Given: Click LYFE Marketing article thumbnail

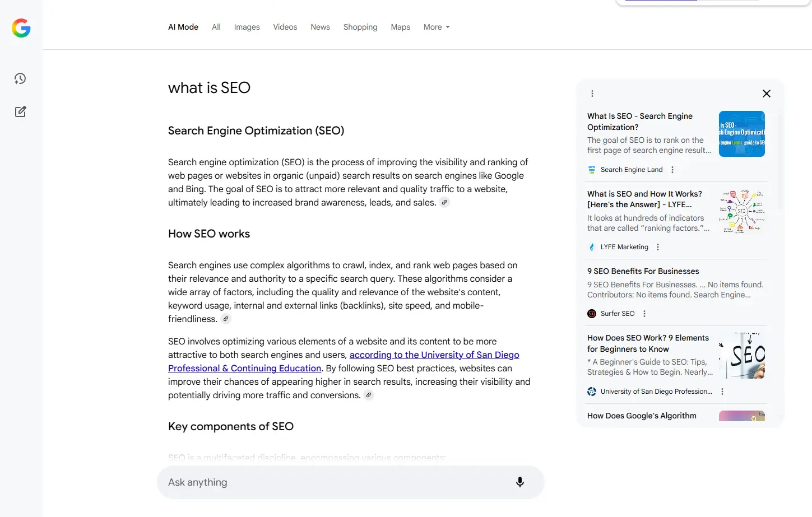Looking at the screenshot, I should 742,211.
